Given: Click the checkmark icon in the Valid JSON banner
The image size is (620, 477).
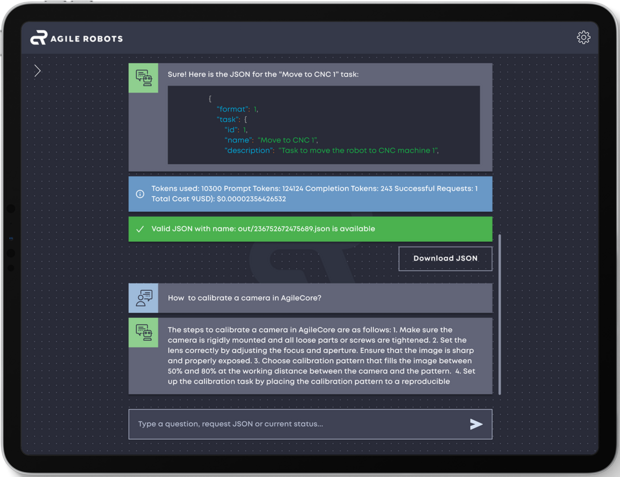Looking at the screenshot, I should (140, 229).
